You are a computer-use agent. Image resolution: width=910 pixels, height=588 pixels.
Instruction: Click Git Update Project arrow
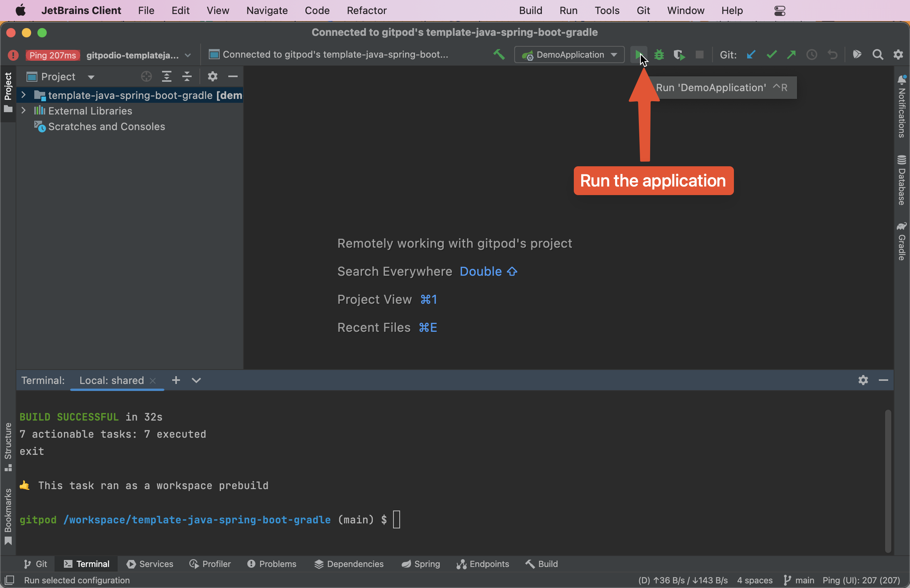[751, 55]
